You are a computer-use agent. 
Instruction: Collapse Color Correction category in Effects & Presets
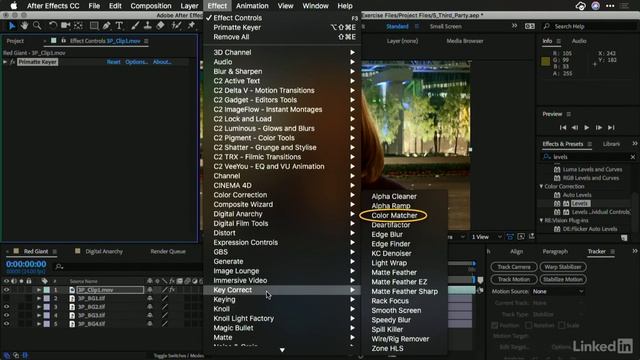coord(542,187)
